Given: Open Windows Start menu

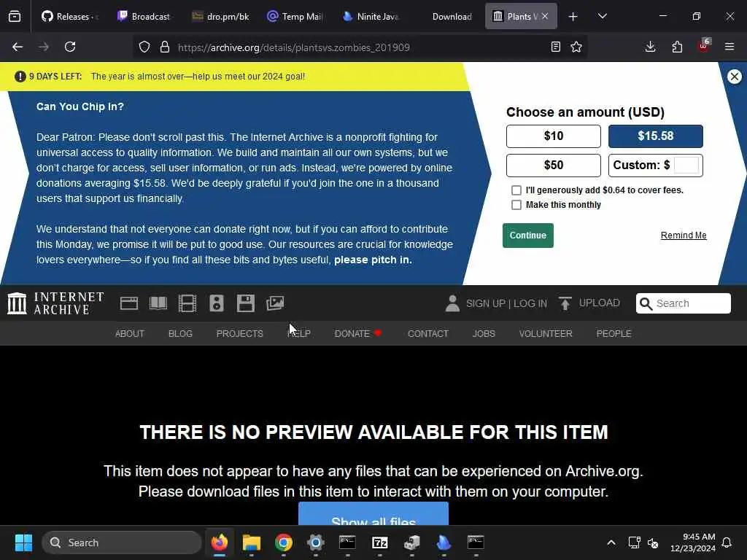Looking at the screenshot, I should click(x=23, y=542).
